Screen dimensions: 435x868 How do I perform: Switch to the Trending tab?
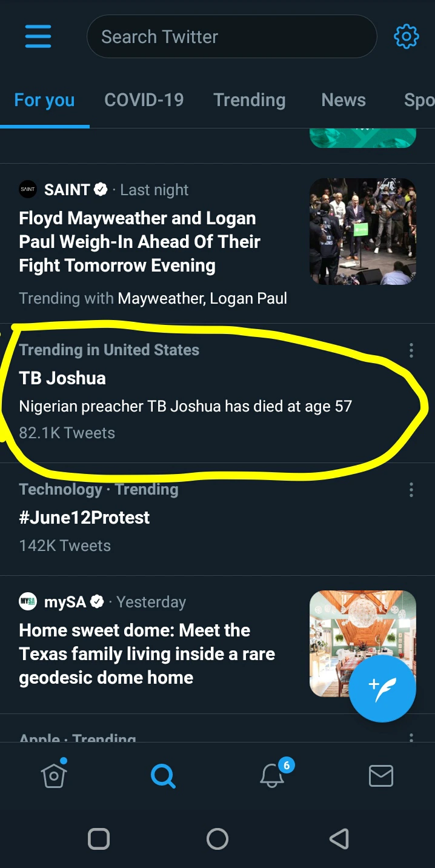(249, 100)
